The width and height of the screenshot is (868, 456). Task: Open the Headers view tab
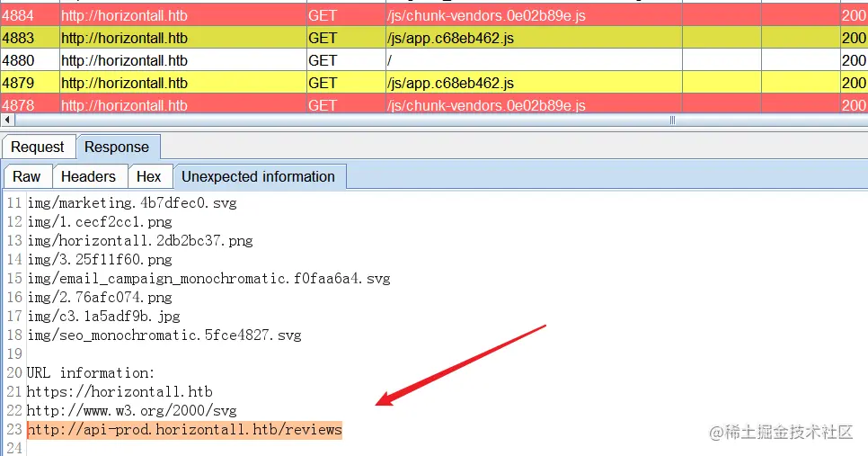tap(89, 177)
